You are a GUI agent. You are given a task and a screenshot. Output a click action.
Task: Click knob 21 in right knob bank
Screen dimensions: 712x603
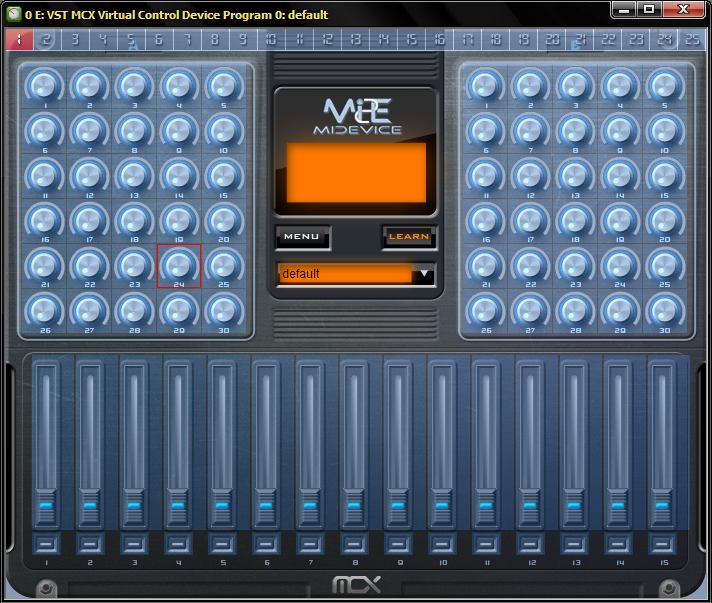coord(485,265)
